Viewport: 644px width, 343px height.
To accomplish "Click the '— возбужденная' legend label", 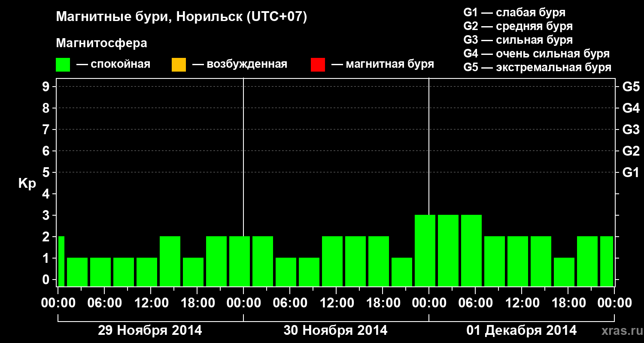I will [240, 65].
